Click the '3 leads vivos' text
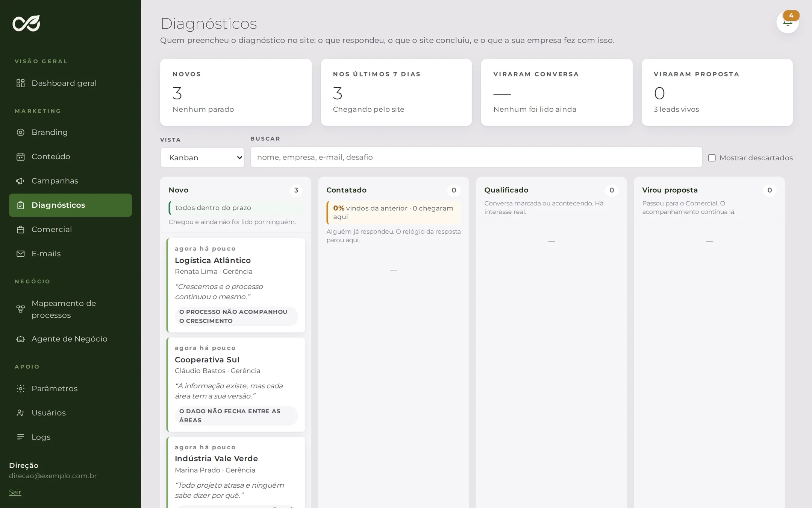The image size is (812, 508). (676, 110)
